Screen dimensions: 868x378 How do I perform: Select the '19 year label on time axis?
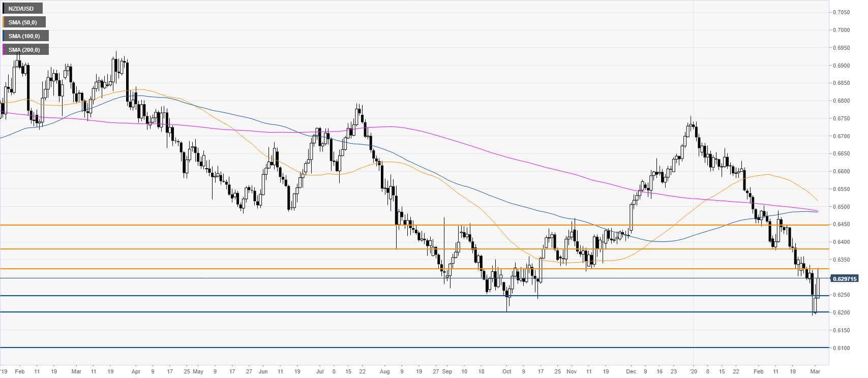click(4, 371)
